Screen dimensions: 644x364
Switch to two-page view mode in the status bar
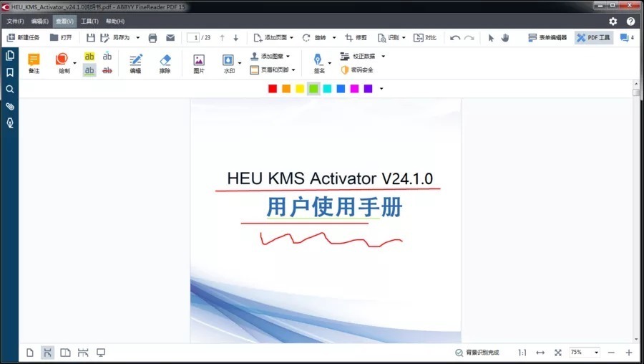65,353
